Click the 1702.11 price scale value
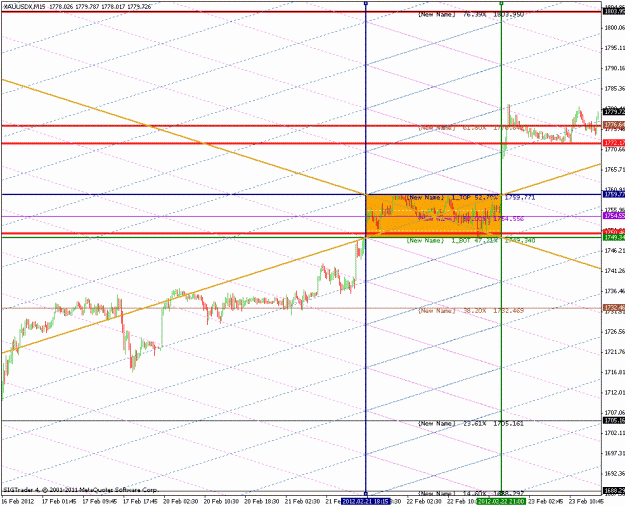Screen dimensions: 625x506 [615, 433]
